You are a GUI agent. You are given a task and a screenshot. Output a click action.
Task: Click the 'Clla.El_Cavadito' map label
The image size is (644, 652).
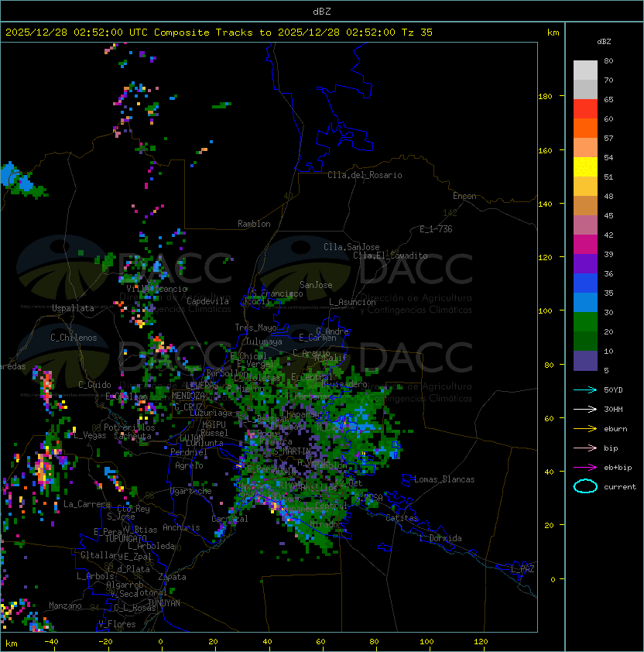coord(390,256)
